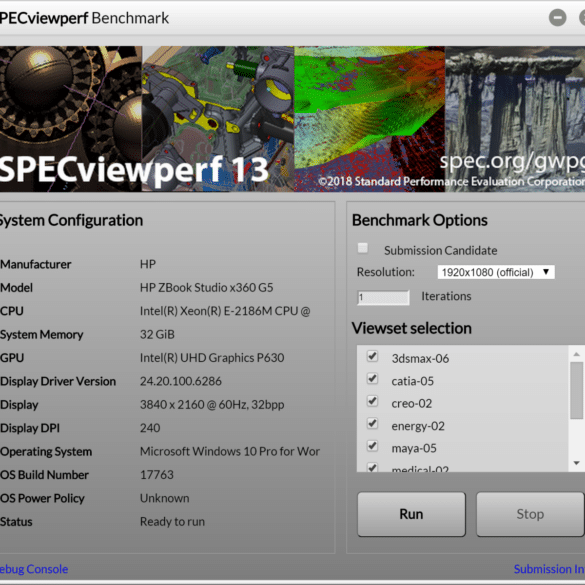Open the Submission Info link
Screen dimensions: 585x585
coord(549,569)
